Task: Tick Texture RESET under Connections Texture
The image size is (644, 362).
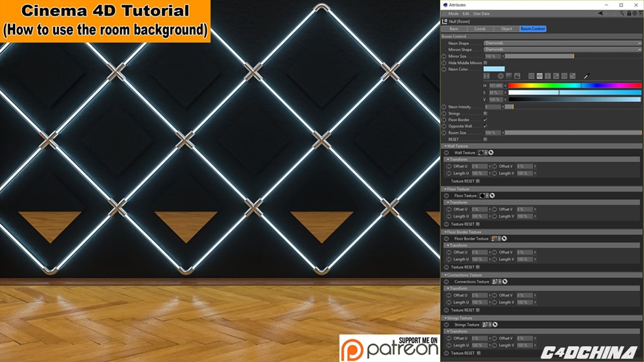Action: [x=478, y=310]
